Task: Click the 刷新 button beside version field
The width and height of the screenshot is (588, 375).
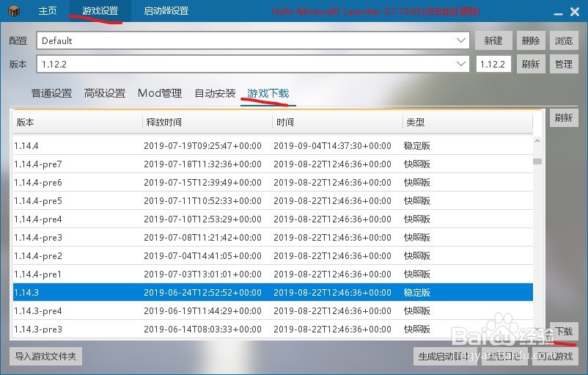Action: (x=530, y=64)
